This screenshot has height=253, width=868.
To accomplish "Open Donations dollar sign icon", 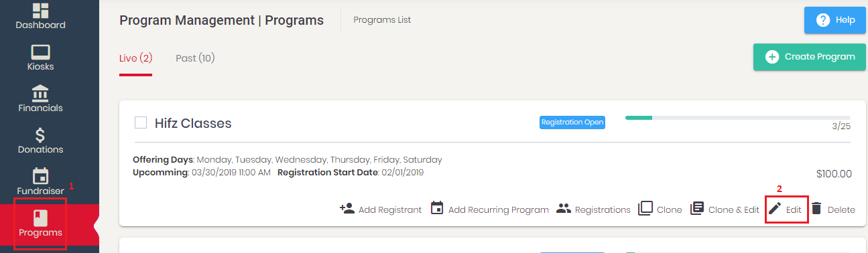I will (40, 135).
